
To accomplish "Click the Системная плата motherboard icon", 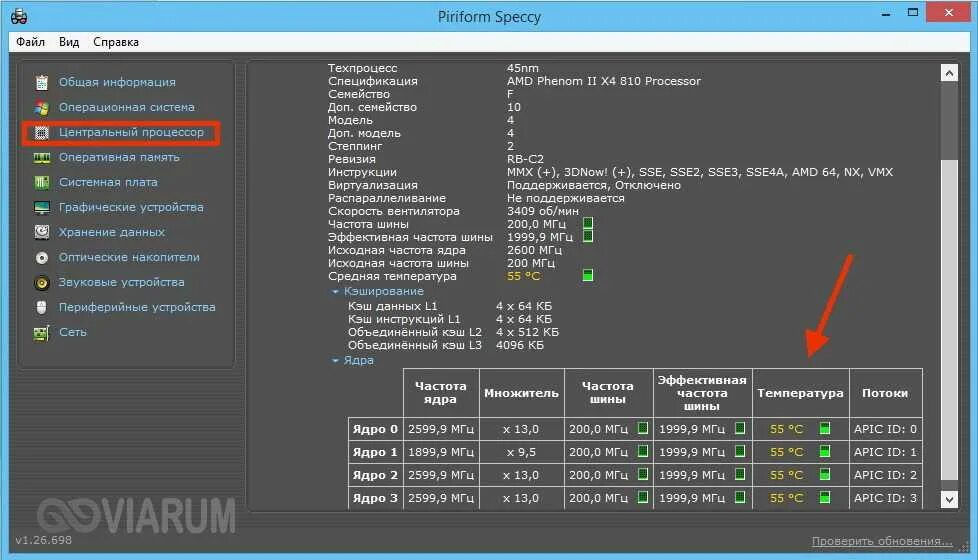I will 42,183.
